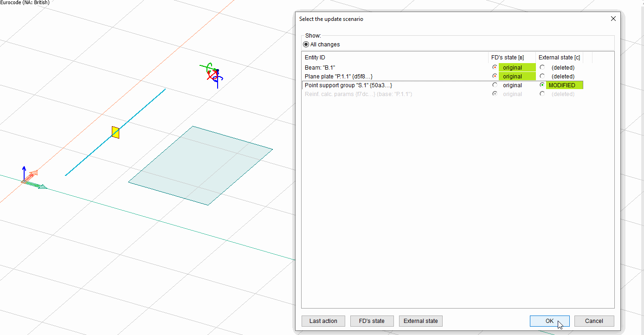This screenshot has width=644, height=335.
Task: Apply "External state" to all entities
Action: [x=421, y=321]
